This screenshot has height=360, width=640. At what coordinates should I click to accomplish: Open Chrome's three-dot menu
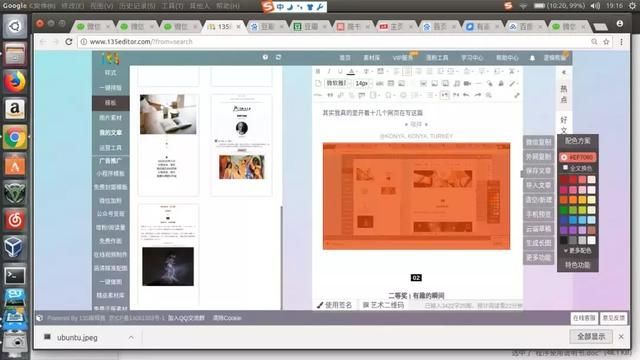(x=621, y=42)
